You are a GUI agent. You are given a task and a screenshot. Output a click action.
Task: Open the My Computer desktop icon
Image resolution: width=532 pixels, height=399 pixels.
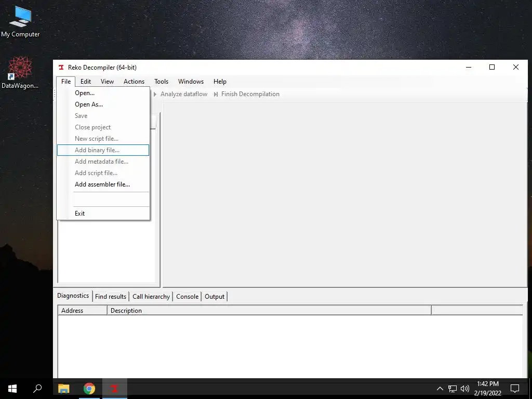click(x=20, y=22)
